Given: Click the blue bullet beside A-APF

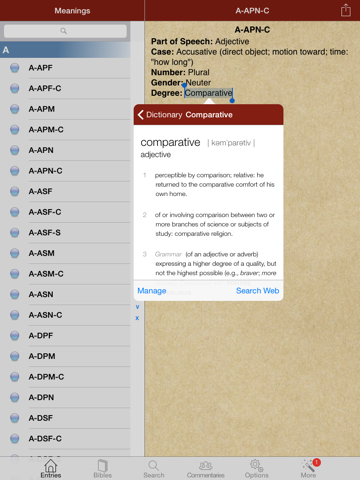Looking at the screenshot, I should 15,68.
